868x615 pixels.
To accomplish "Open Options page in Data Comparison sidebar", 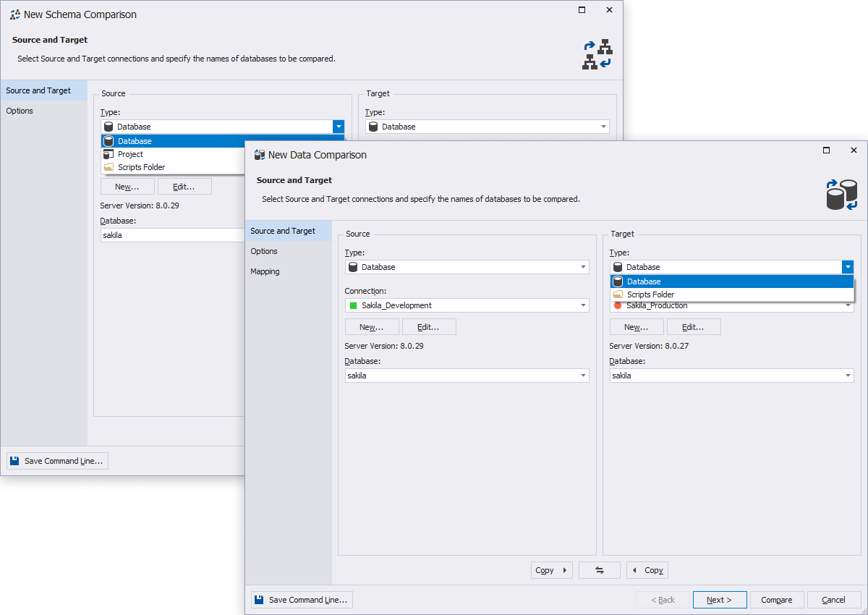I will pyautogui.click(x=289, y=251).
